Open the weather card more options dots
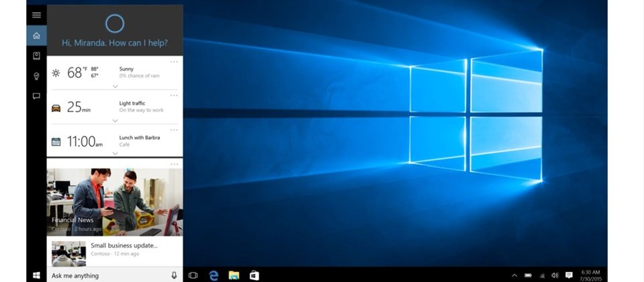Screen dimensions: 644x282 (174, 62)
